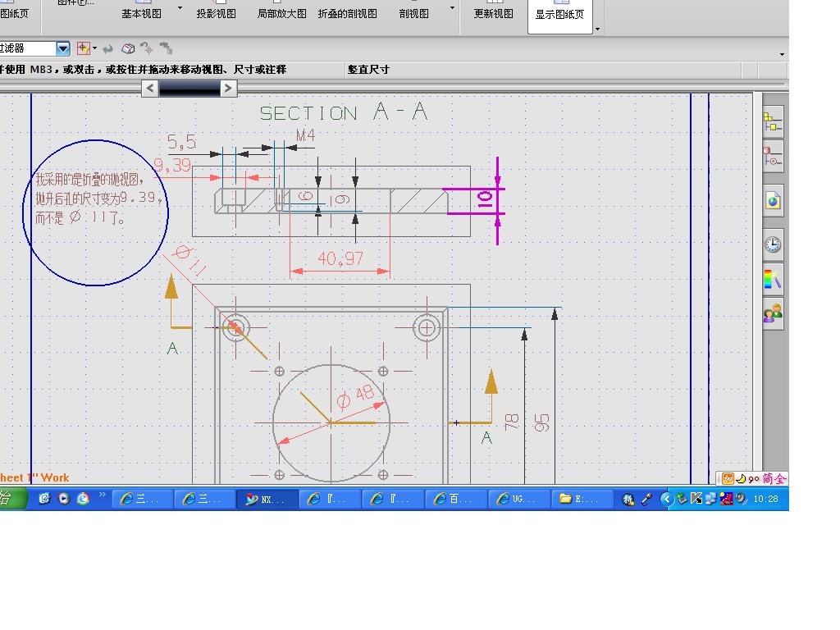Click the top-right counterbore hole in plan view

click(427, 327)
